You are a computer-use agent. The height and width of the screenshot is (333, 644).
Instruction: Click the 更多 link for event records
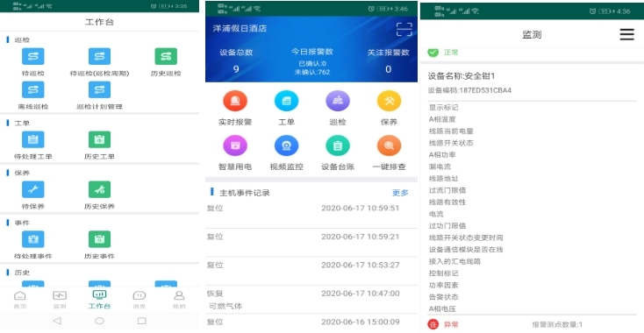pos(400,193)
